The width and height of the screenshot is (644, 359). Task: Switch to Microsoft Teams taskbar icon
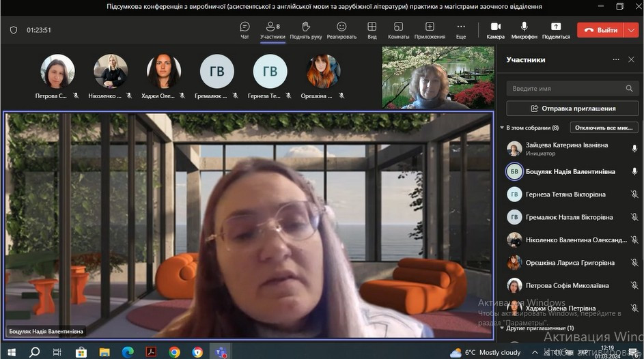(x=221, y=352)
